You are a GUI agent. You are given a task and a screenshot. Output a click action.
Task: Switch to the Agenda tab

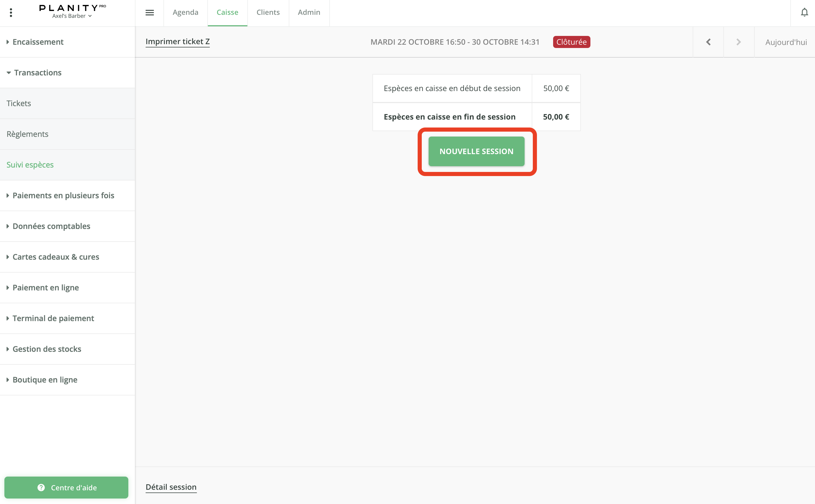click(x=185, y=12)
